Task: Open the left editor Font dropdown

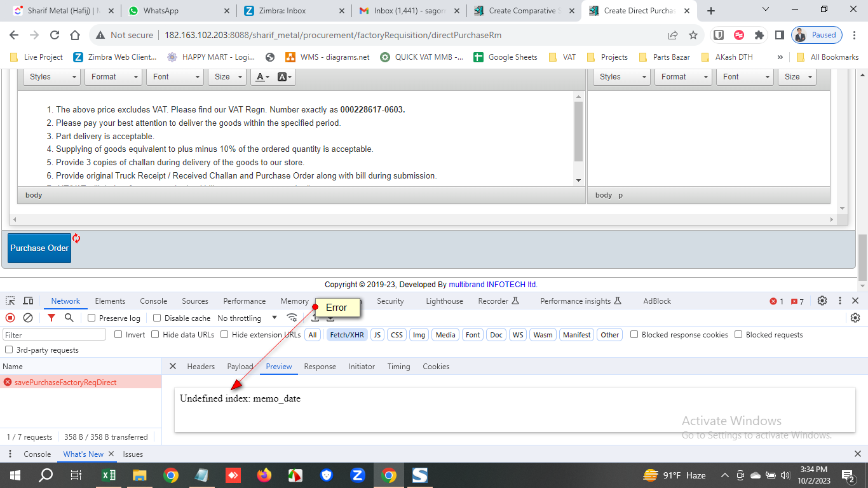Action: click(x=175, y=77)
